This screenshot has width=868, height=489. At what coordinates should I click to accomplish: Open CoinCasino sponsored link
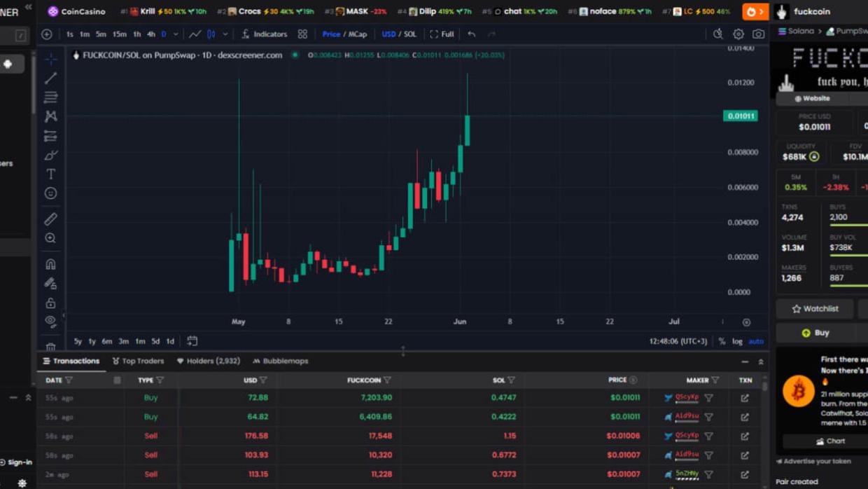coord(76,11)
